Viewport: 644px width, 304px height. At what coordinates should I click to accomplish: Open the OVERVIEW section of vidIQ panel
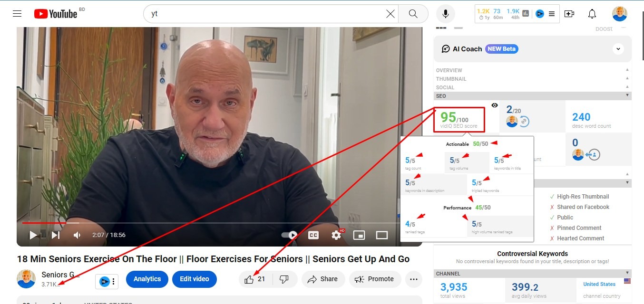pyautogui.click(x=449, y=70)
